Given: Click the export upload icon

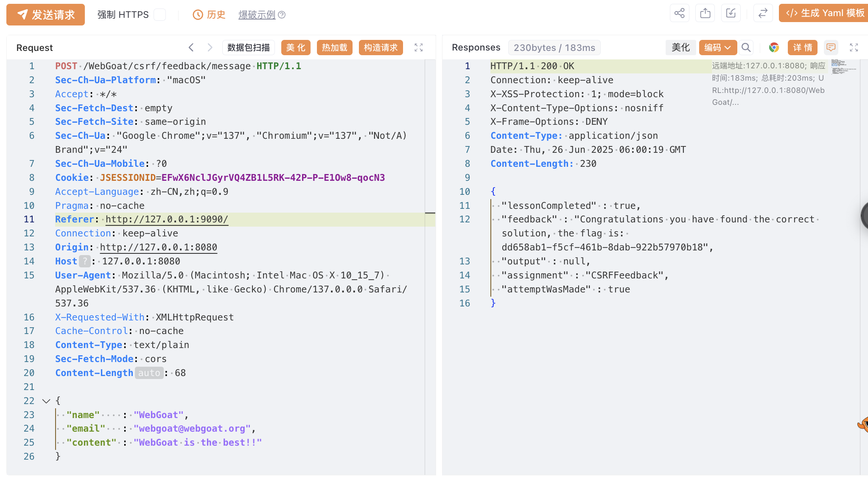Looking at the screenshot, I should (705, 13).
